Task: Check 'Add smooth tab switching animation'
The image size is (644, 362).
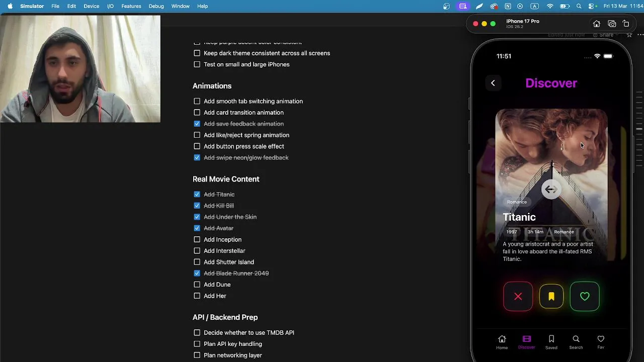Action: [x=197, y=101]
